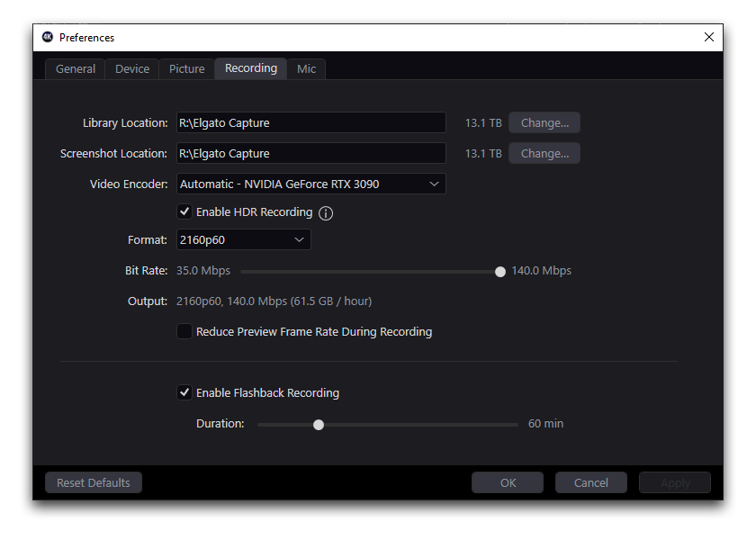Disable Enable Flashback Recording checkbox
This screenshot has height=540, width=756.
point(184,392)
